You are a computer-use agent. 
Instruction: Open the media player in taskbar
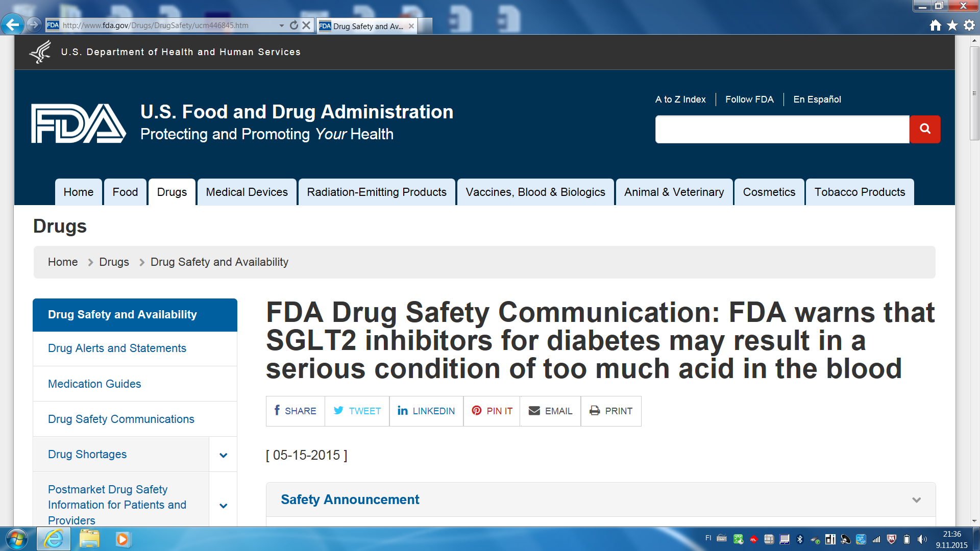pyautogui.click(x=122, y=539)
